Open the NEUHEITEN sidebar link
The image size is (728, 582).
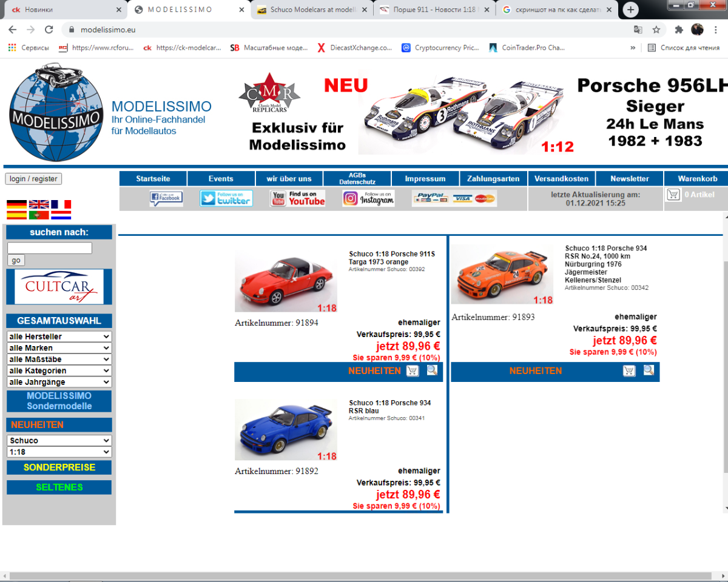59,425
